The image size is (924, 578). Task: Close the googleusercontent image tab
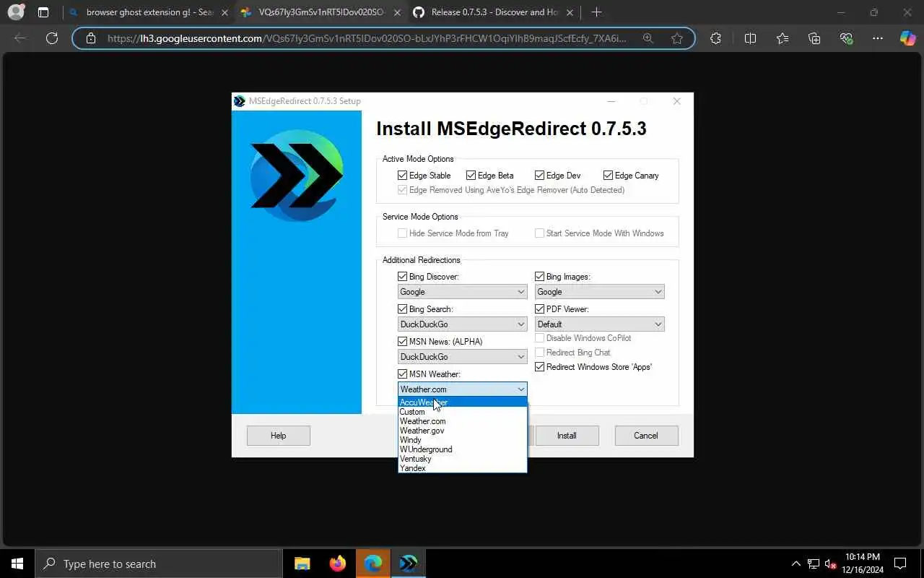397,12
